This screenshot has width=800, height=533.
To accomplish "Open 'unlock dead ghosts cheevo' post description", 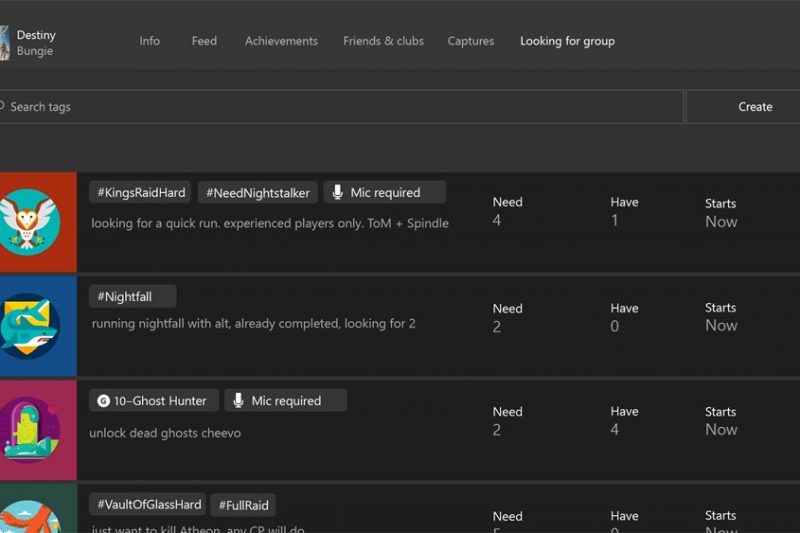I will pyautogui.click(x=165, y=433).
